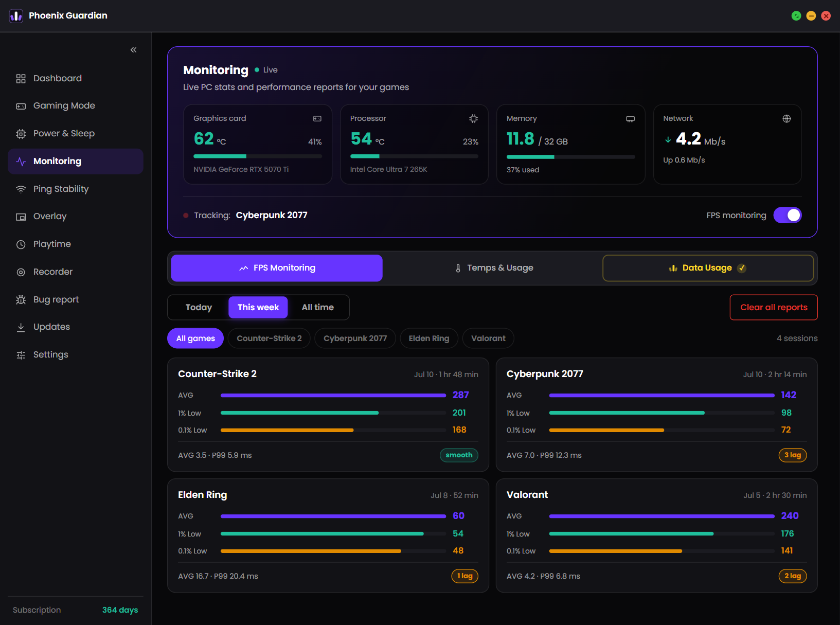Click the Memory RAM icon
This screenshot has height=625, width=840.
[x=630, y=119]
